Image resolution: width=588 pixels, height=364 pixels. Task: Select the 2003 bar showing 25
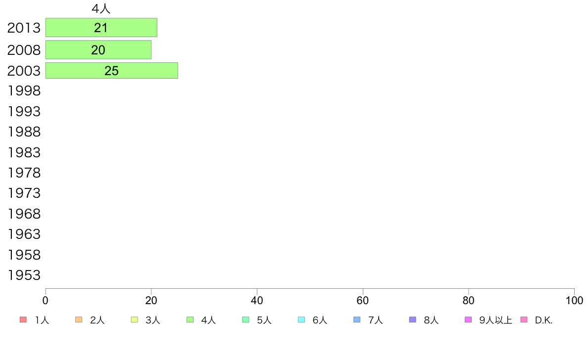point(112,71)
